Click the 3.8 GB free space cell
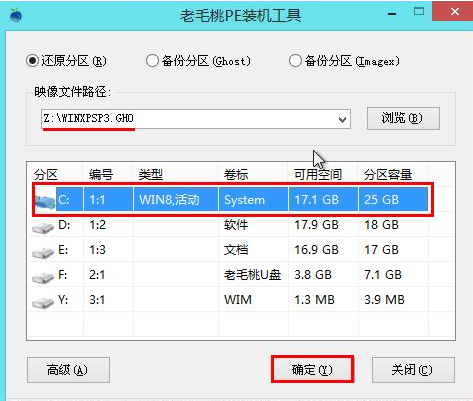The height and width of the screenshot is (401, 473). (x=313, y=275)
